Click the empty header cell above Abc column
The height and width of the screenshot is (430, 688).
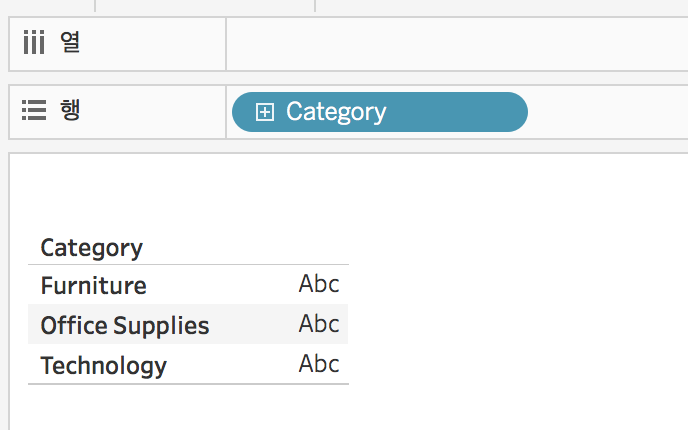(319, 248)
